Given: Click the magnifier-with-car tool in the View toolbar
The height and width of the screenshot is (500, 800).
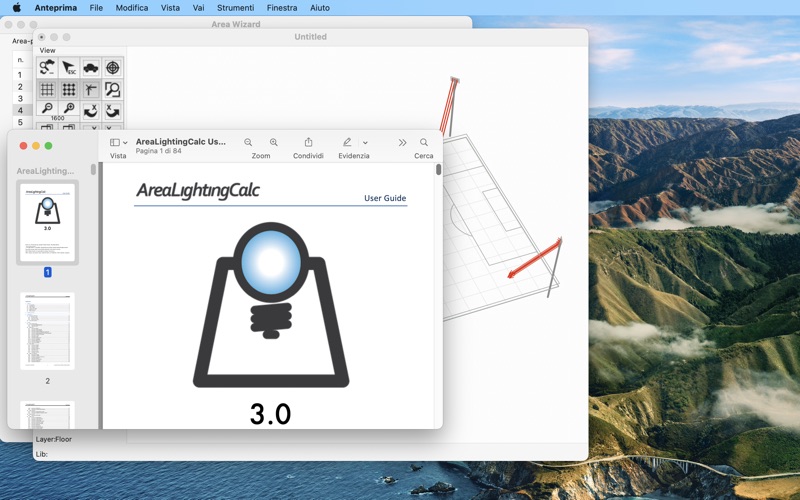Looking at the screenshot, I should pyautogui.click(x=47, y=67).
